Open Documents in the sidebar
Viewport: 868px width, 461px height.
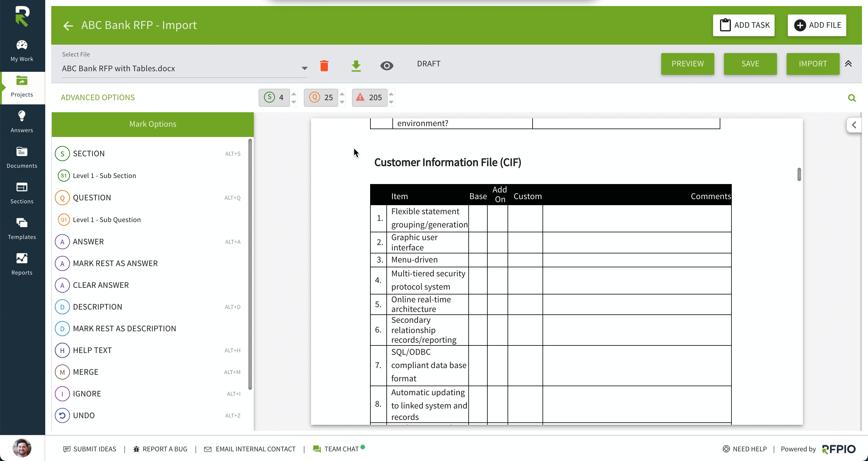point(22,158)
